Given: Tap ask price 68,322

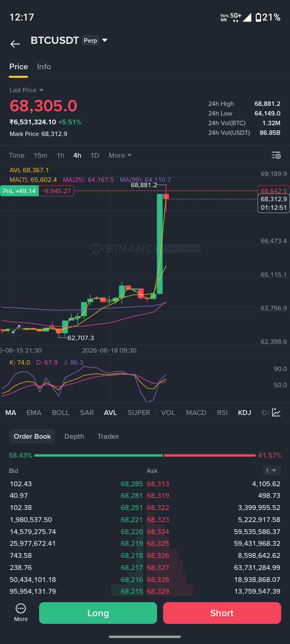Looking at the screenshot, I should point(158,508).
